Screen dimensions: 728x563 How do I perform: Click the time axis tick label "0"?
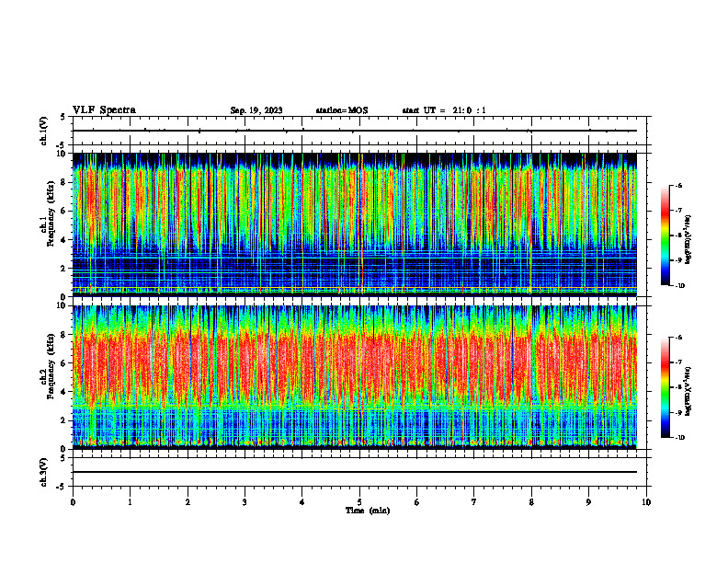click(x=73, y=502)
